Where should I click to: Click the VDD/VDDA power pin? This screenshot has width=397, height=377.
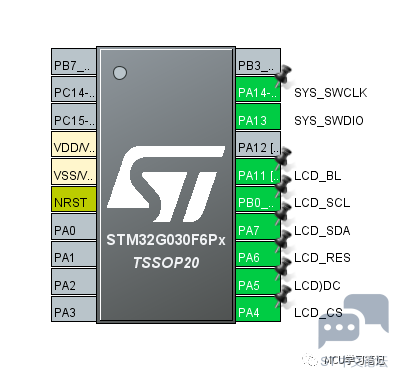[x=74, y=144]
